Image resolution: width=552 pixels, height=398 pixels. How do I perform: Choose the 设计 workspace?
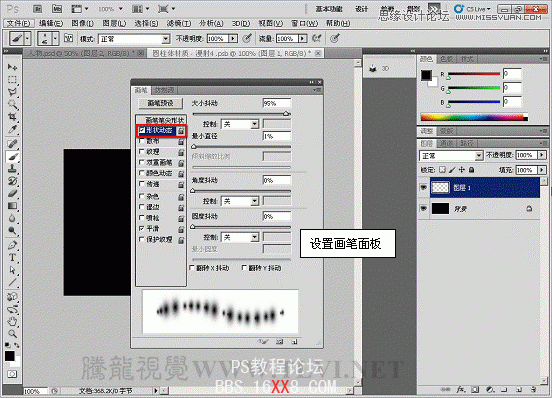click(362, 9)
